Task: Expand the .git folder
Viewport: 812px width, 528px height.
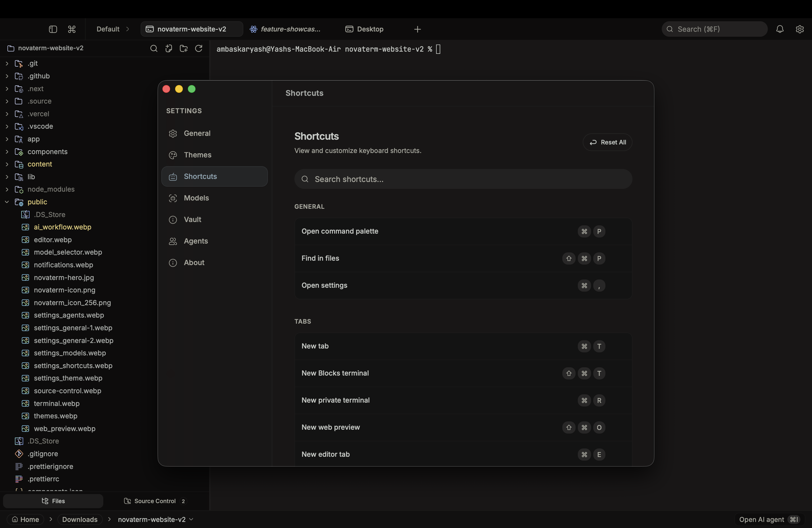Action: (x=7, y=64)
